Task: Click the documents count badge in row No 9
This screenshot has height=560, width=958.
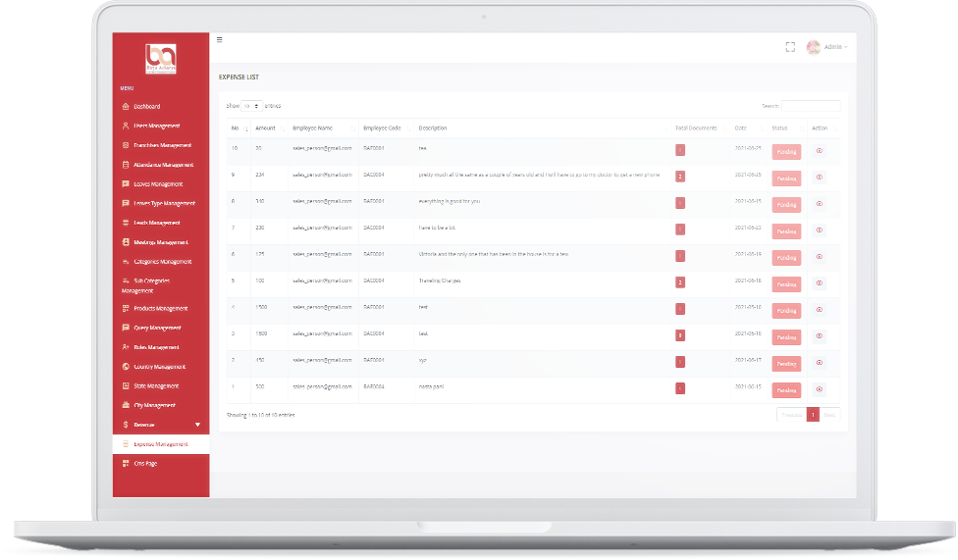Action: (x=680, y=177)
